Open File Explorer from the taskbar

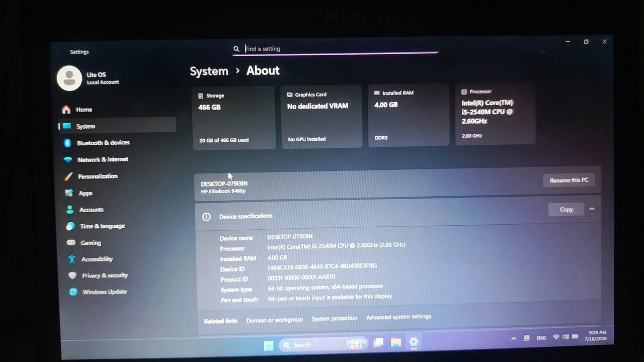pyautogui.click(x=396, y=343)
